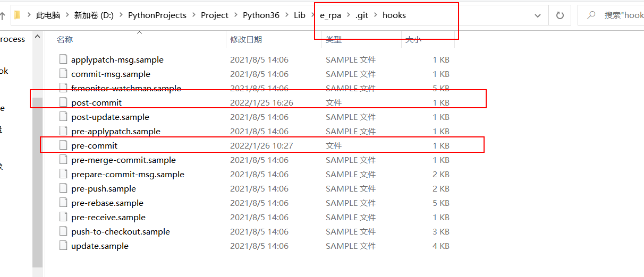This screenshot has width=644, height=277.
Task: Click the file icon next to post-commit
Action: [64, 102]
